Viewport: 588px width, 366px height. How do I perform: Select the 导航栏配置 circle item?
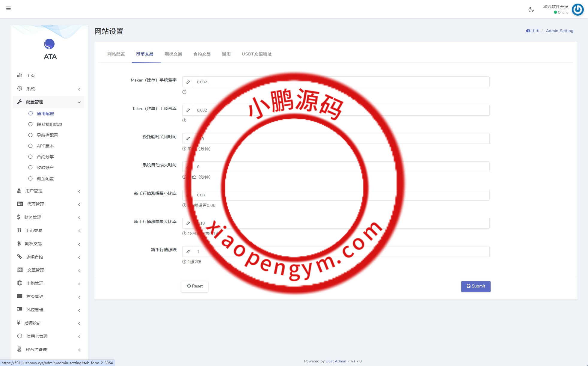point(30,135)
